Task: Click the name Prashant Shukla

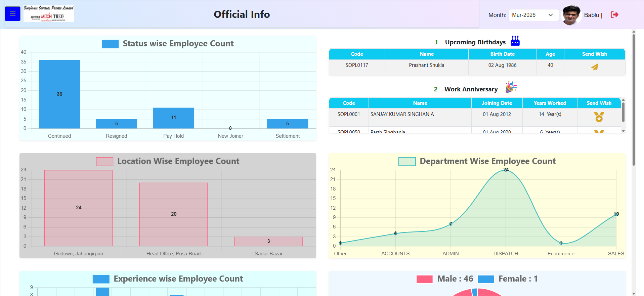Action: pos(427,65)
